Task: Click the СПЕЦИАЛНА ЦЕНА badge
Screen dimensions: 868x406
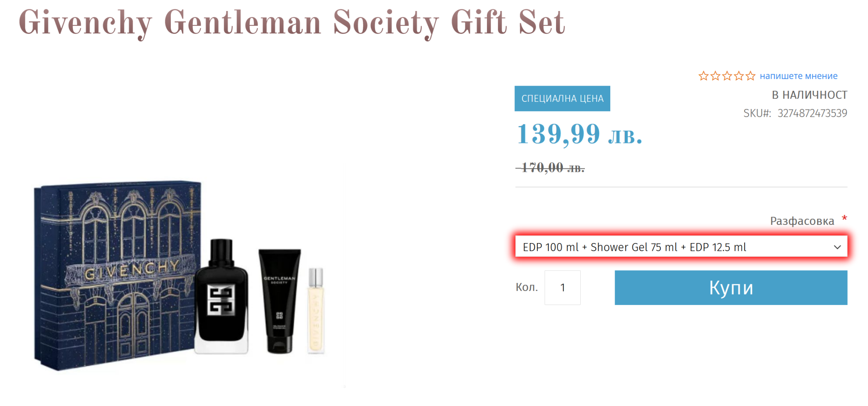Action: pos(562,98)
